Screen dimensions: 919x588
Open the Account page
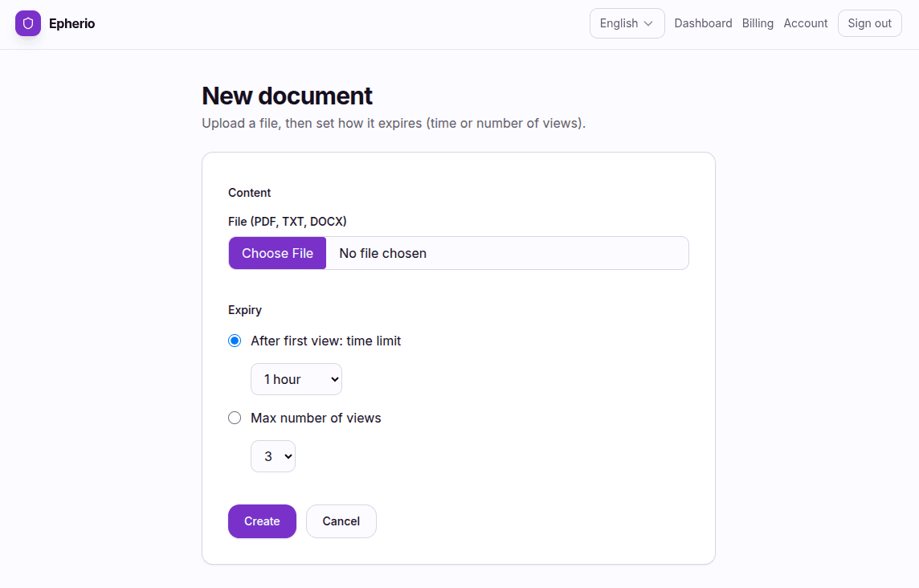(x=805, y=23)
